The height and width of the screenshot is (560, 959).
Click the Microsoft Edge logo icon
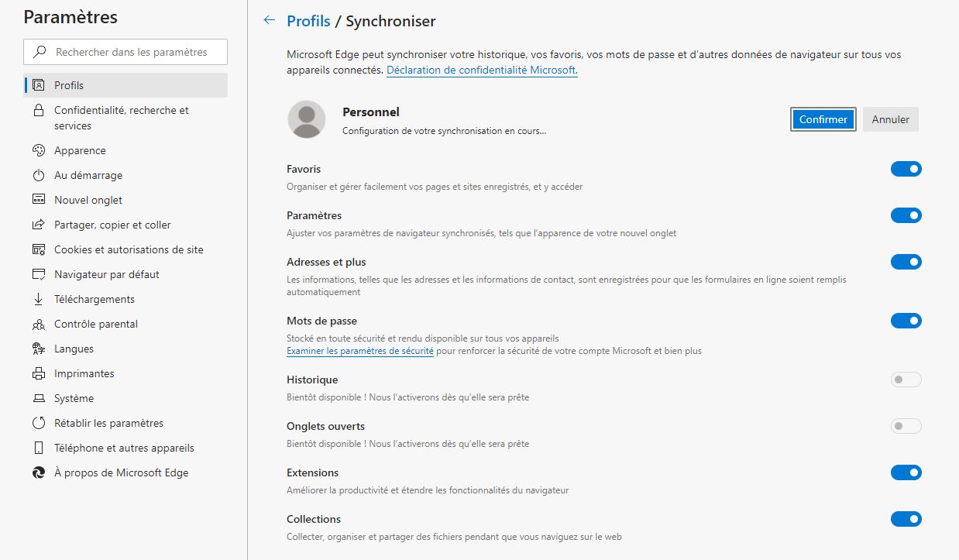pyautogui.click(x=39, y=472)
